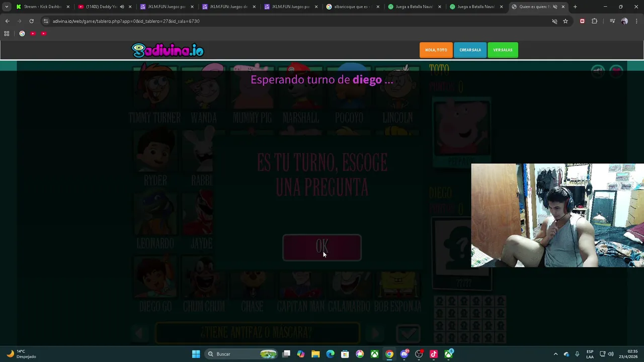Reload the current page

coord(31,21)
